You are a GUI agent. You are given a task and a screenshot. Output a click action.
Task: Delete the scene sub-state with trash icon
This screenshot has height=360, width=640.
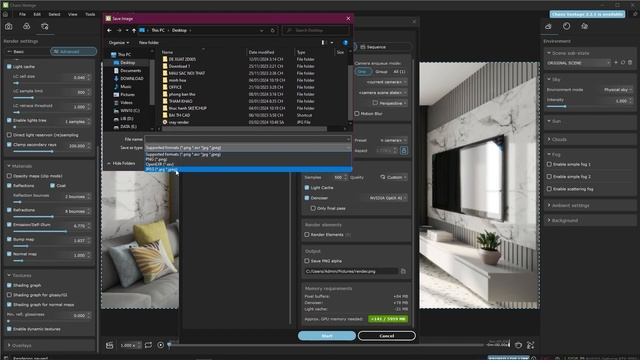tap(630, 63)
